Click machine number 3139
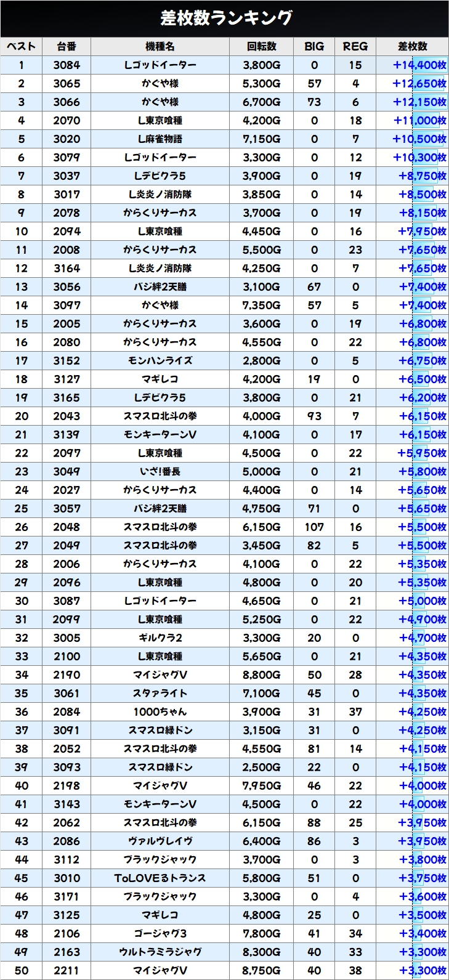 tap(67, 434)
